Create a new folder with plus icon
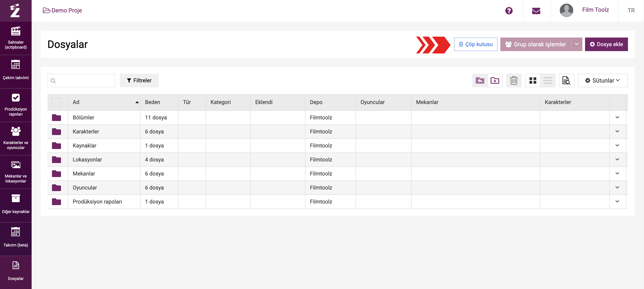The width and height of the screenshot is (644, 289). point(495,81)
